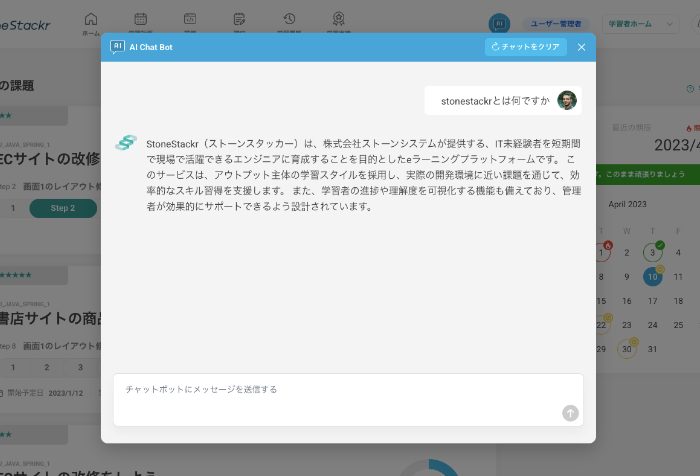Click the AI Chat Bot title icon
Viewport: 700px width, 476px height.
(117, 47)
